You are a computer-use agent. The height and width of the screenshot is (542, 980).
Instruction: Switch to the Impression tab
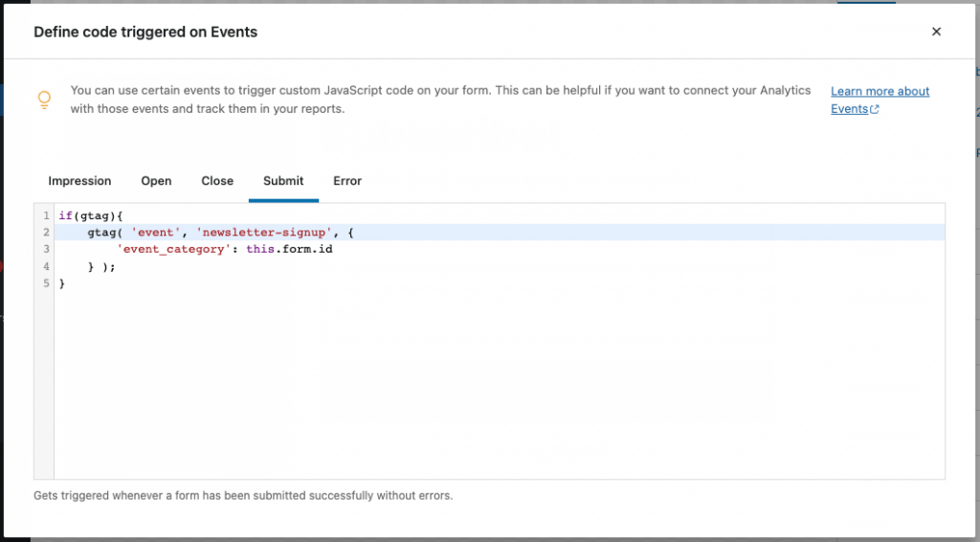point(79,181)
